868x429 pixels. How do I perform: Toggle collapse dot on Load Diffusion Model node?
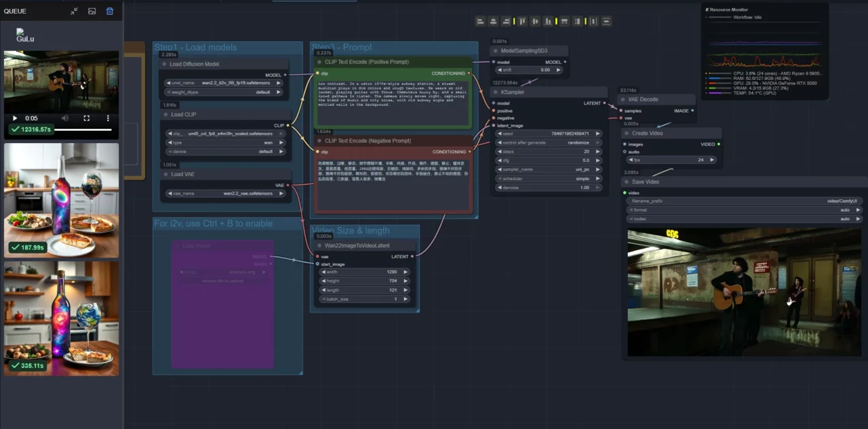coord(163,64)
